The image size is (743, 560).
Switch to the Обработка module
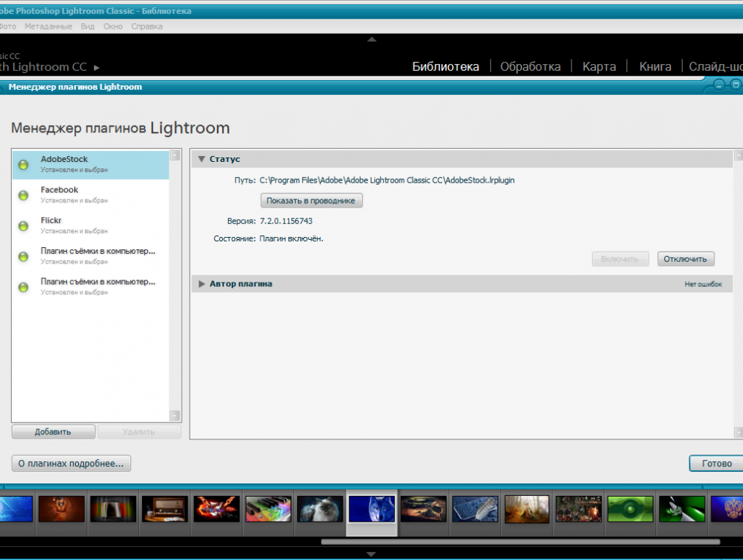point(530,66)
